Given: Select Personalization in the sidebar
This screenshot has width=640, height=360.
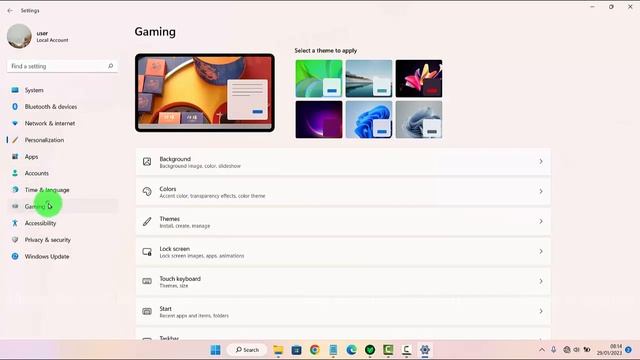Looking at the screenshot, I should click(62, 140).
